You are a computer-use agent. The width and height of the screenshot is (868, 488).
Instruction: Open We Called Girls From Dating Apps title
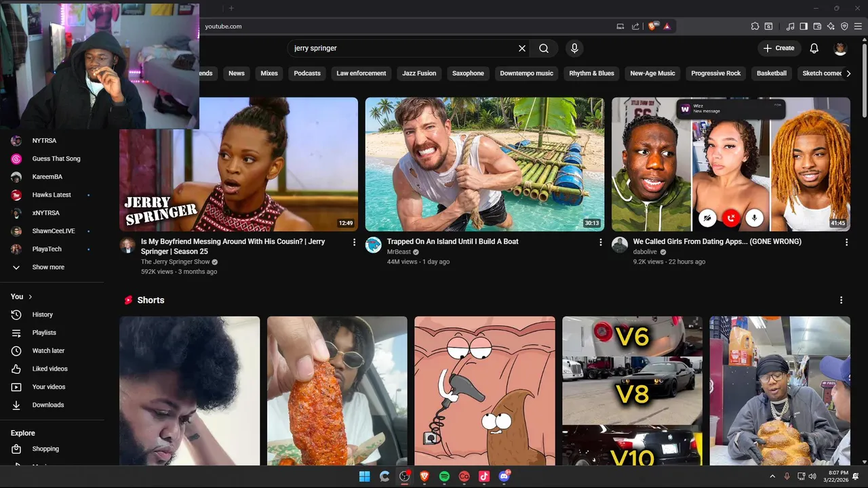tap(717, 241)
